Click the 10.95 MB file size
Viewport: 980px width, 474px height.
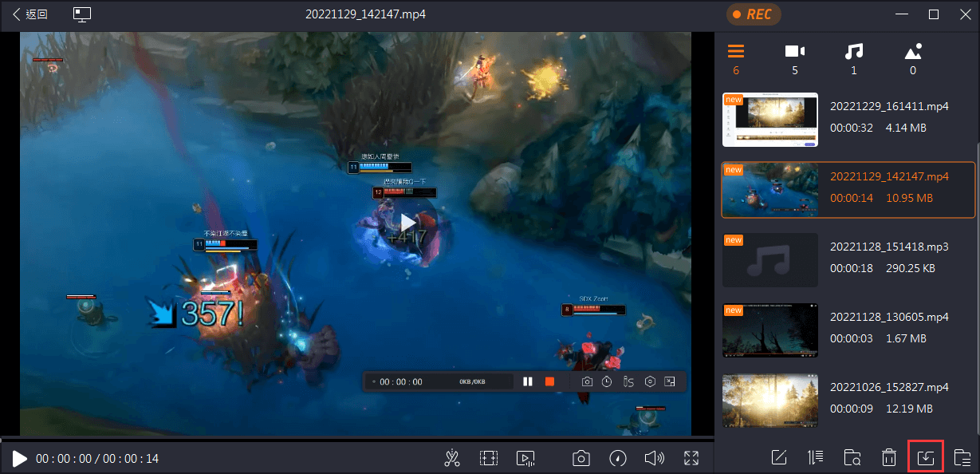click(x=909, y=197)
